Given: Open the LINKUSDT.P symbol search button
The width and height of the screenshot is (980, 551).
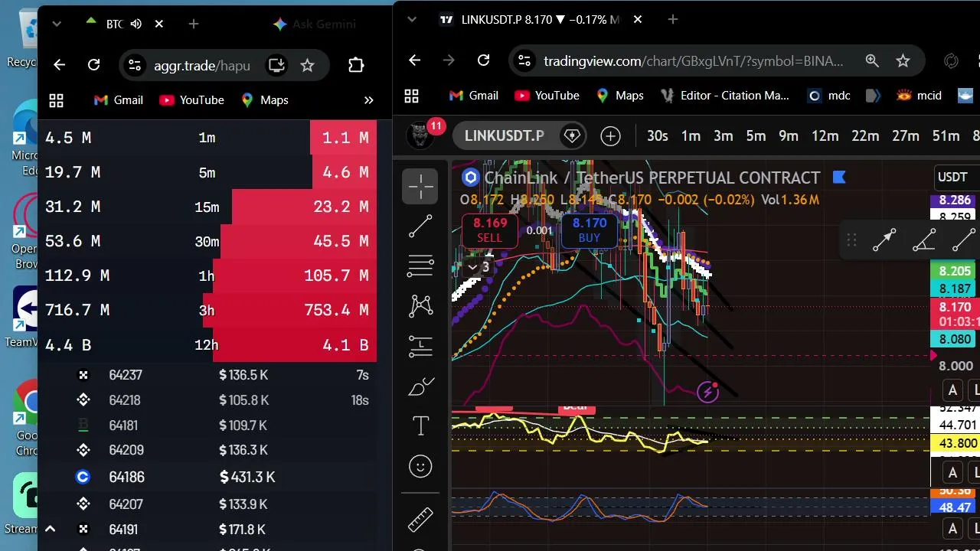Looking at the screenshot, I should click(504, 136).
